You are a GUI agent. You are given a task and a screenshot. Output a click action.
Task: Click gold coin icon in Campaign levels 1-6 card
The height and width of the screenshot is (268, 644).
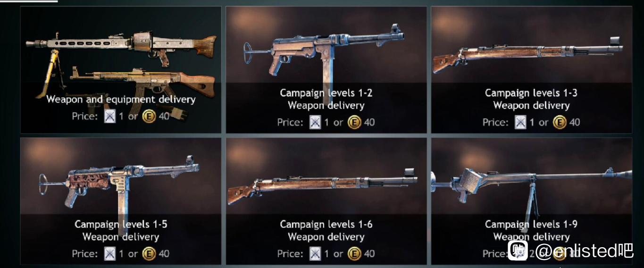[354, 254]
